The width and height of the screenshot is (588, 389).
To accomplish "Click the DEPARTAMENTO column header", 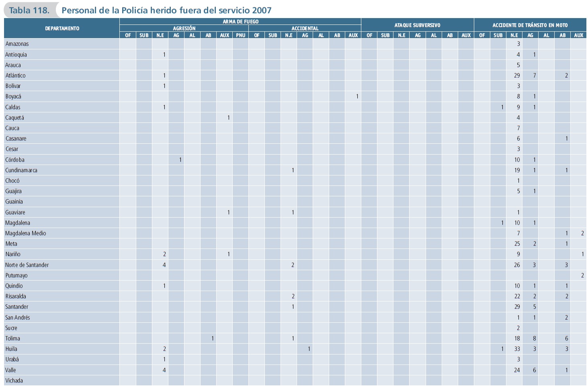I will click(62, 29).
